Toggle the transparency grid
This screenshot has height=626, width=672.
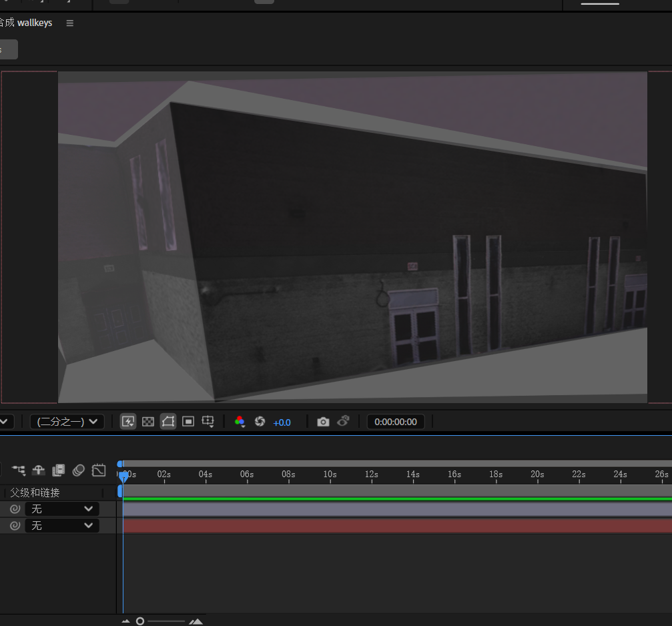pyautogui.click(x=148, y=422)
